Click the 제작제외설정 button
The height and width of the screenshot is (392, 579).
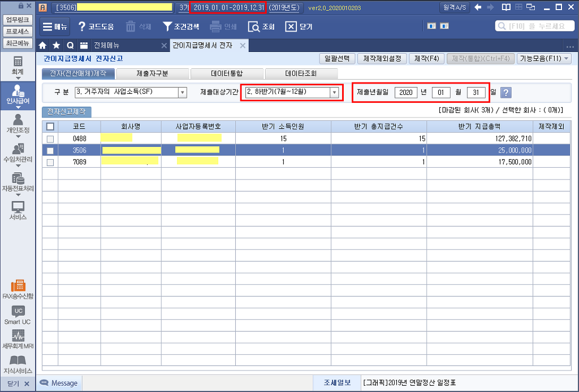[x=382, y=59]
